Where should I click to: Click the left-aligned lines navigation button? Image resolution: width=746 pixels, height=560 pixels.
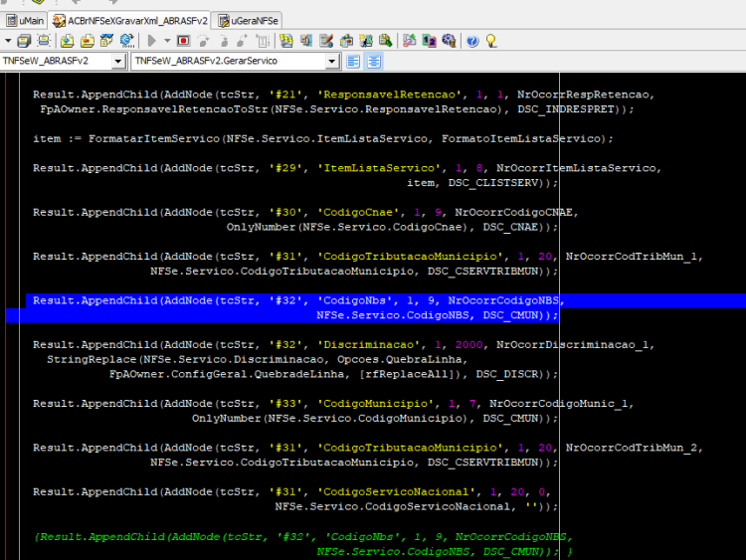point(353,62)
